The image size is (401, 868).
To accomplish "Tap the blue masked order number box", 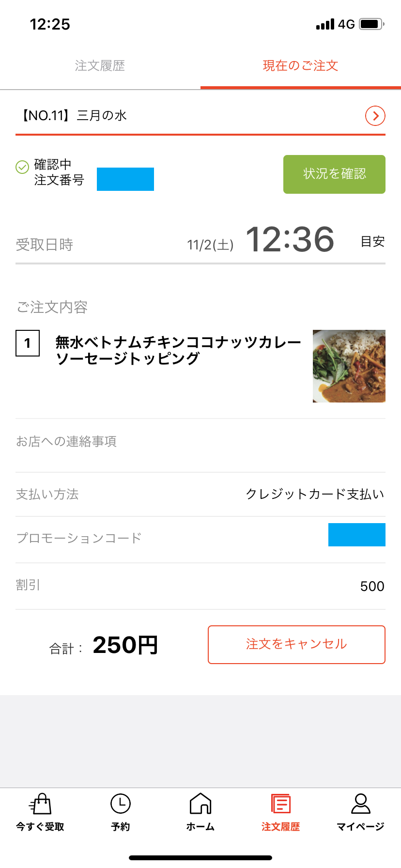I will [125, 179].
